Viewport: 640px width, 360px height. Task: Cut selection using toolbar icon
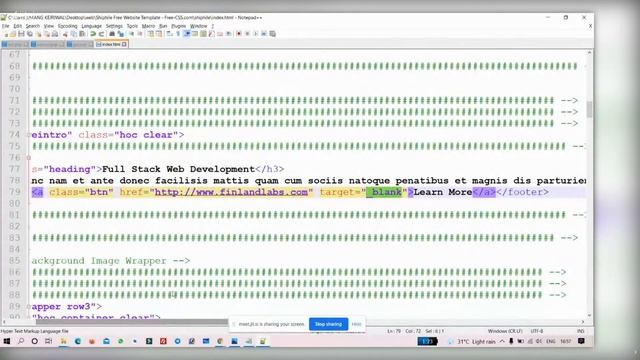coord(65,34)
